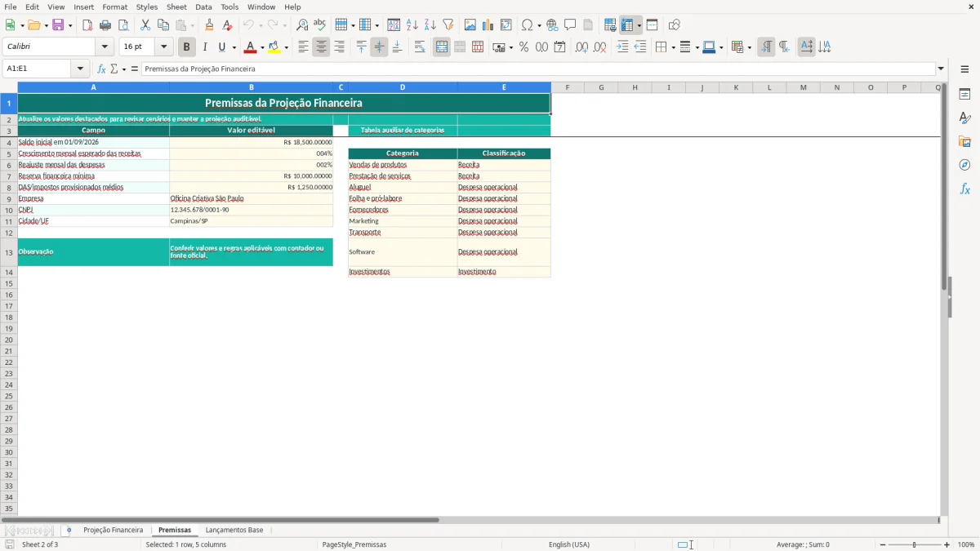Sort ascending using the toolbar icon
Screen dimensions: 980x551
(x=412, y=25)
